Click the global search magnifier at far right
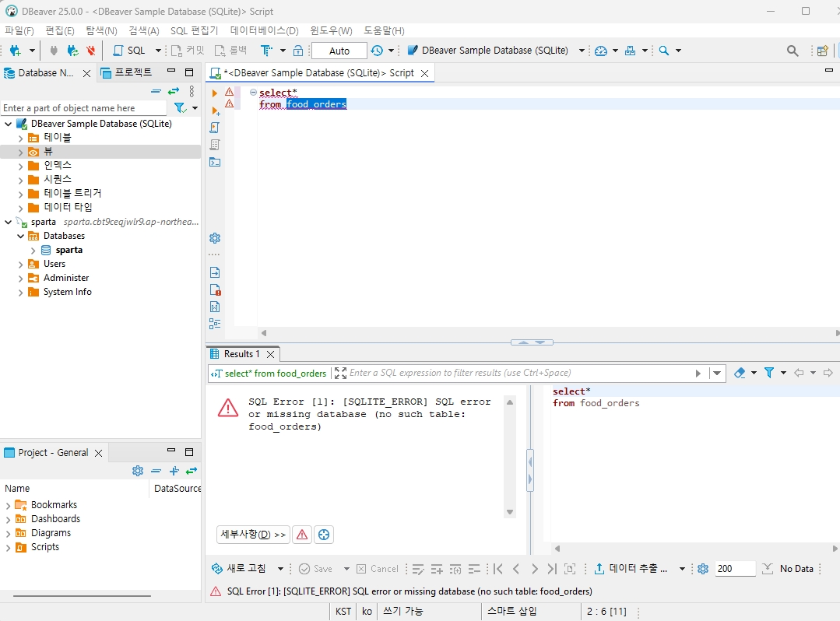This screenshot has height=621, width=840. [793, 51]
